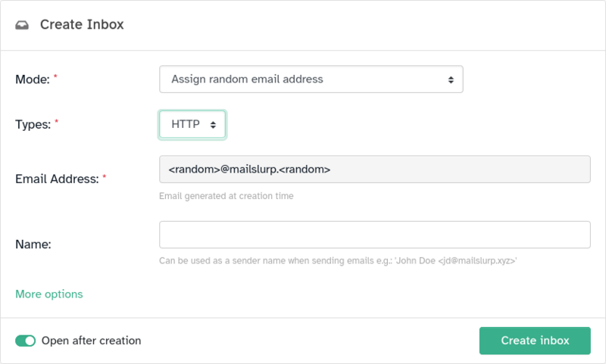This screenshot has height=364, width=606.
Task: Open the Mode dropdown selector
Action: (311, 79)
